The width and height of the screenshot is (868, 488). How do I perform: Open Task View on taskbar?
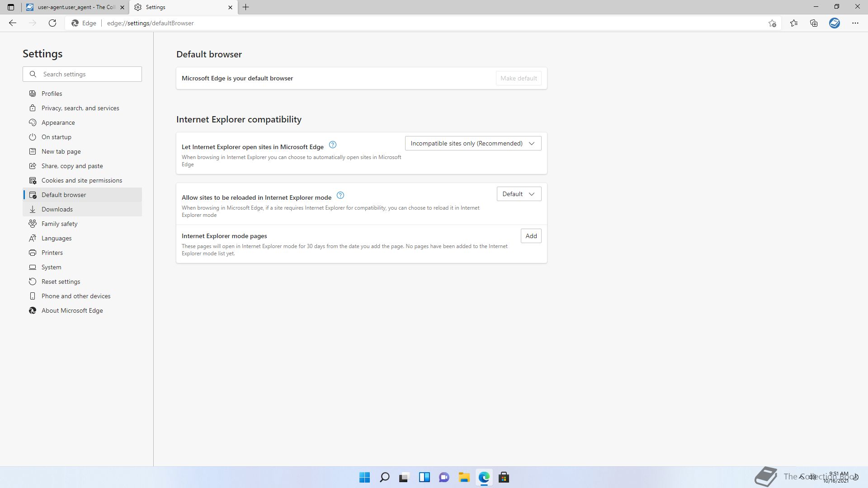point(404,478)
